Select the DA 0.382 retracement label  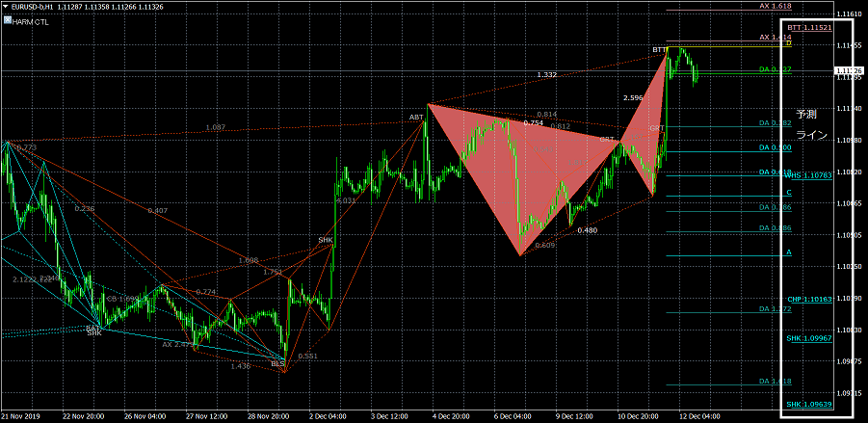click(x=775, y=123)
